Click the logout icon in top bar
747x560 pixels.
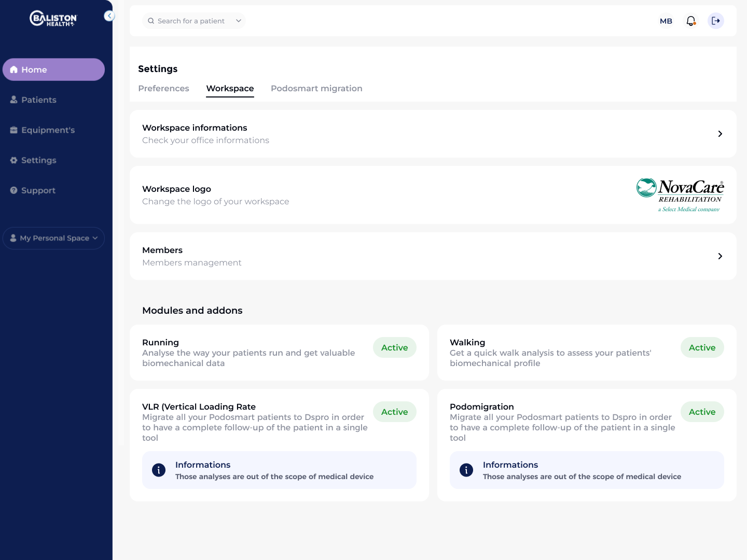tap(716, 21)
